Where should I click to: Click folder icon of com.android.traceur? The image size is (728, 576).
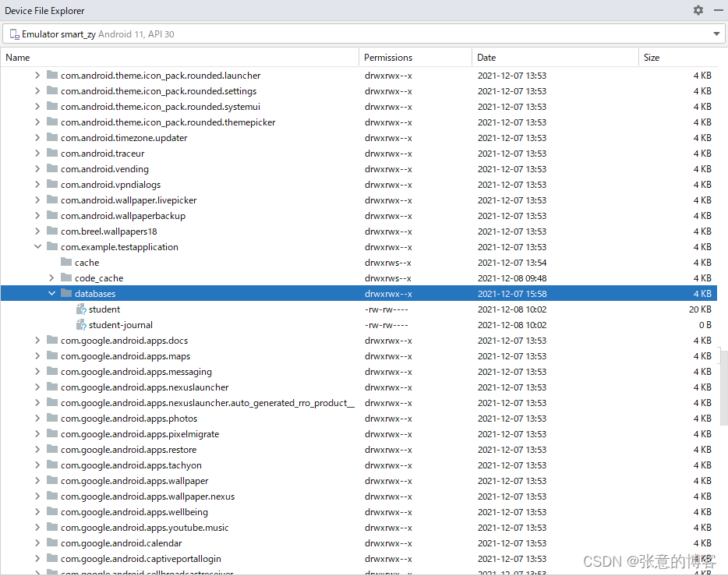coord(52,153)
